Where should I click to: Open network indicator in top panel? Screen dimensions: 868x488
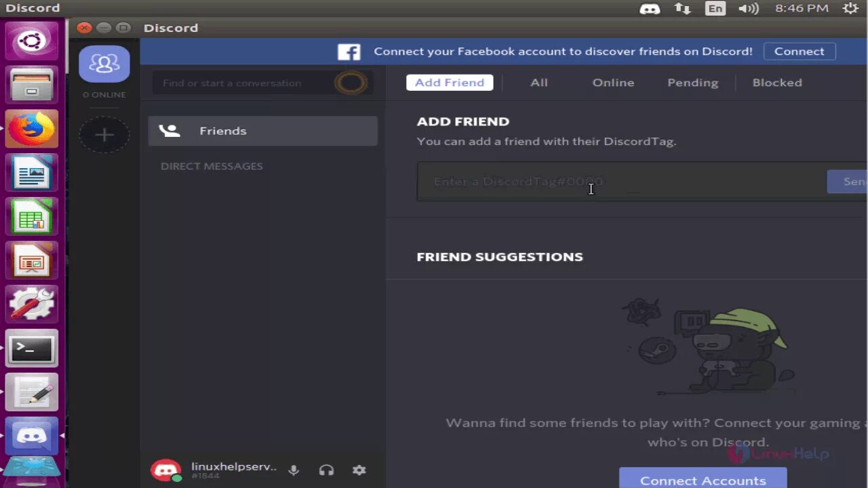pos(682,9)
